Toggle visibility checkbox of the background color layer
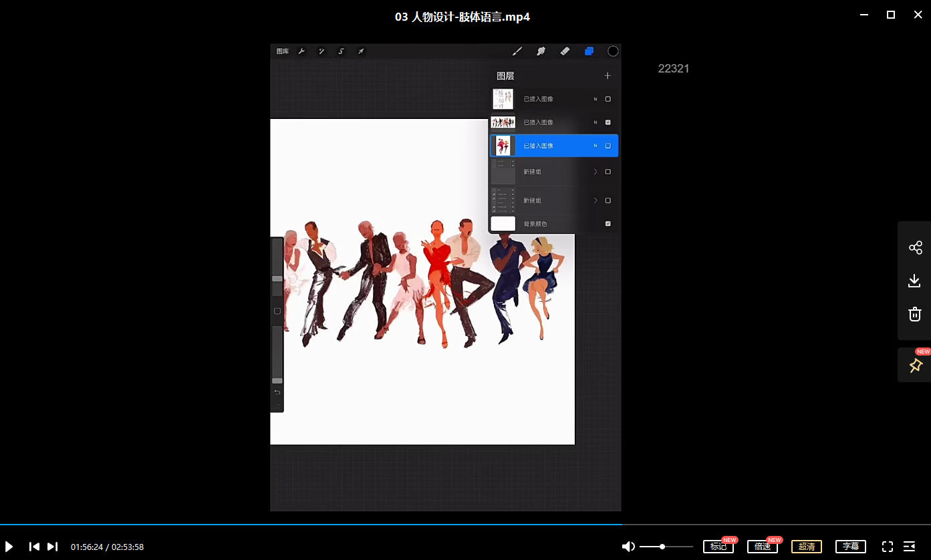The image size is (931, 560). click(608, 224)
